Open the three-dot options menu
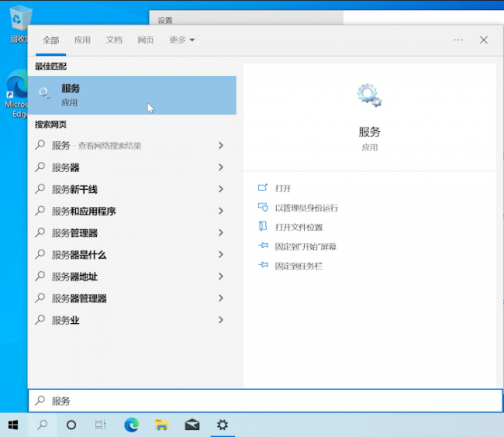Screen dimensions: 504x437 pos(458,40)
